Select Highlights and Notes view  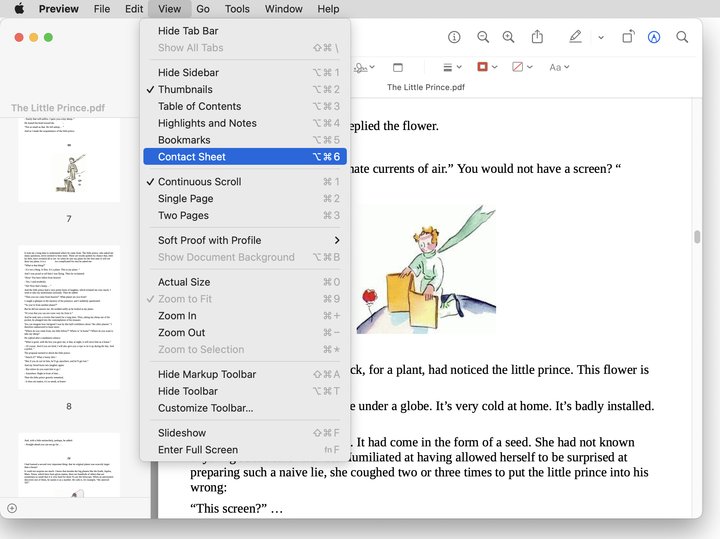click(245, 123)
